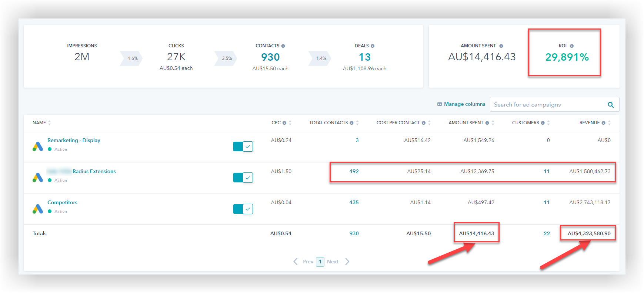Click the ROI info icon
Screen dimensions: 644x293
pos(572,46)
